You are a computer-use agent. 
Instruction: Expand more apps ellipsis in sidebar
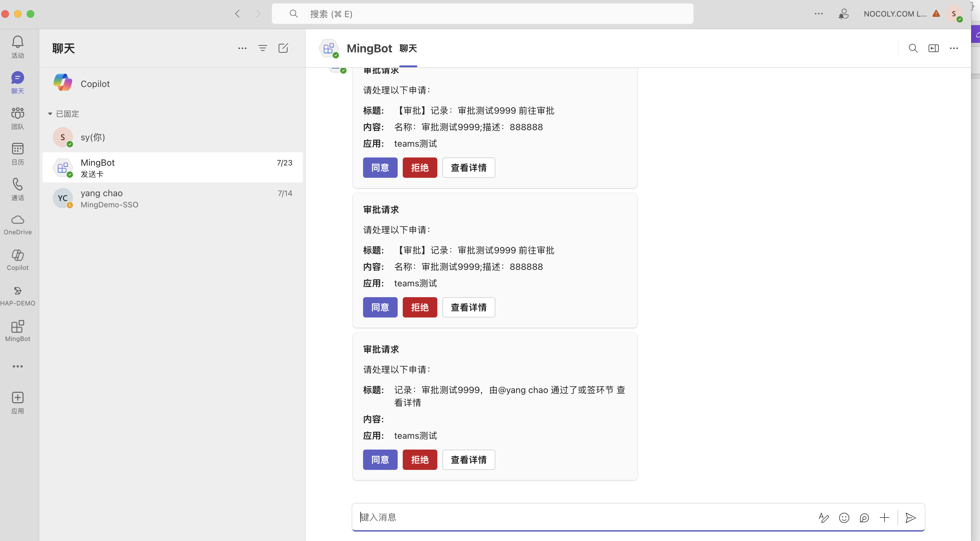pos(17,366)
